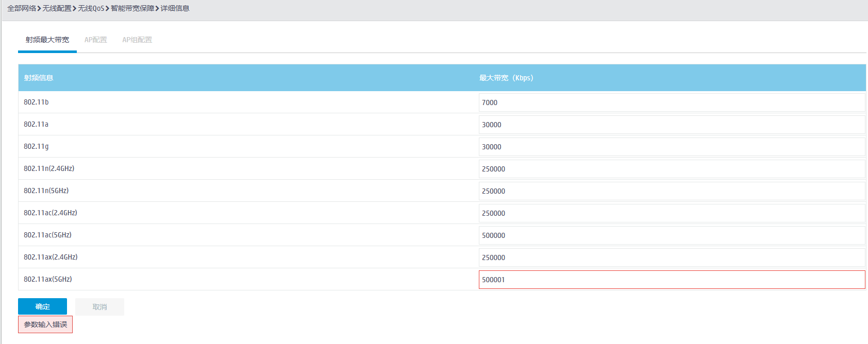
Task: Click the 802.11ac(5GHz) bandwidth input
Action: 671,235
